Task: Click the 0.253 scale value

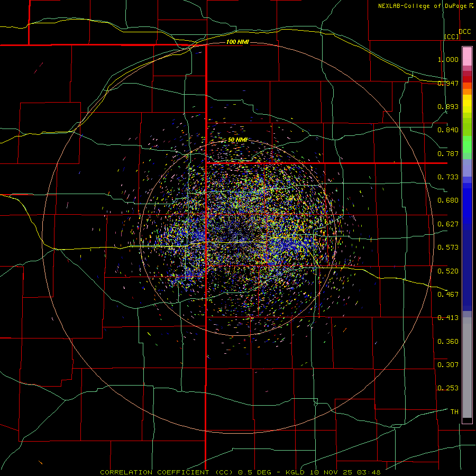Action: point(448,388)
